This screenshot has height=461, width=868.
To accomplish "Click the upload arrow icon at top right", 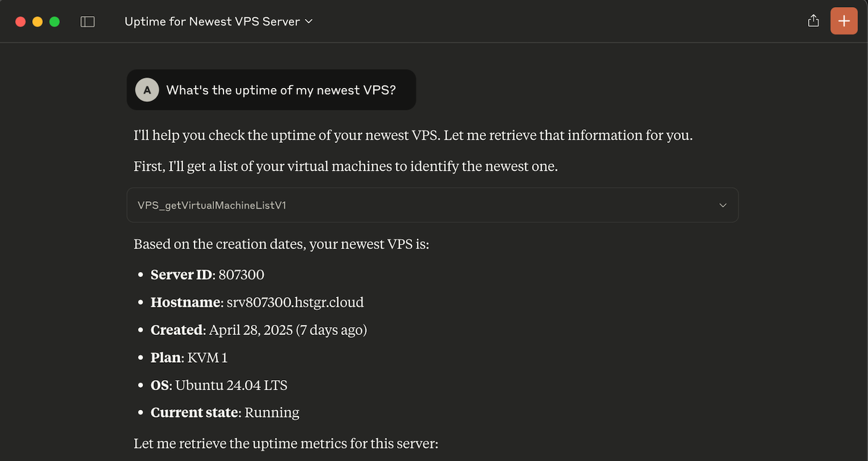I will tap(813, 20).
